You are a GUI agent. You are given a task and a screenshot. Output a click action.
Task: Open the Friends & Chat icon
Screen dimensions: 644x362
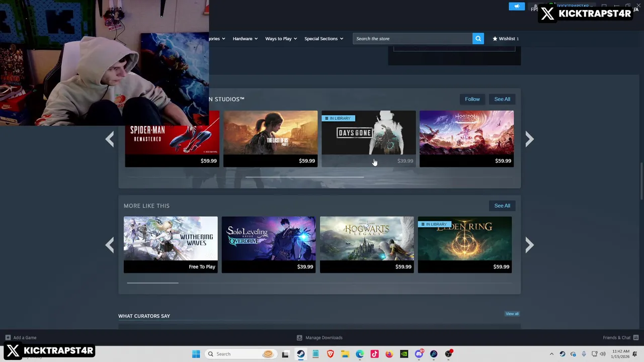[636, 337]
